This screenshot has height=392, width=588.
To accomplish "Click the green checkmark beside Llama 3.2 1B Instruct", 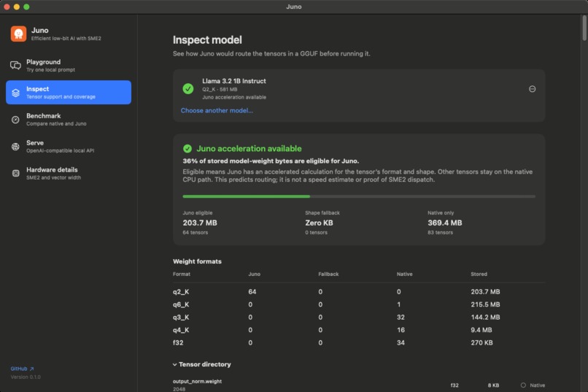I will coord(188,88).
